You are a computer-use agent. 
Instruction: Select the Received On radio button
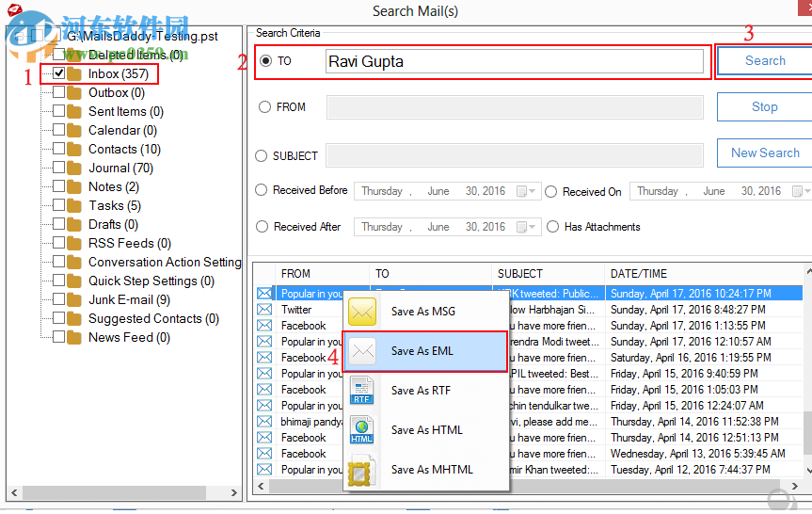551,192
